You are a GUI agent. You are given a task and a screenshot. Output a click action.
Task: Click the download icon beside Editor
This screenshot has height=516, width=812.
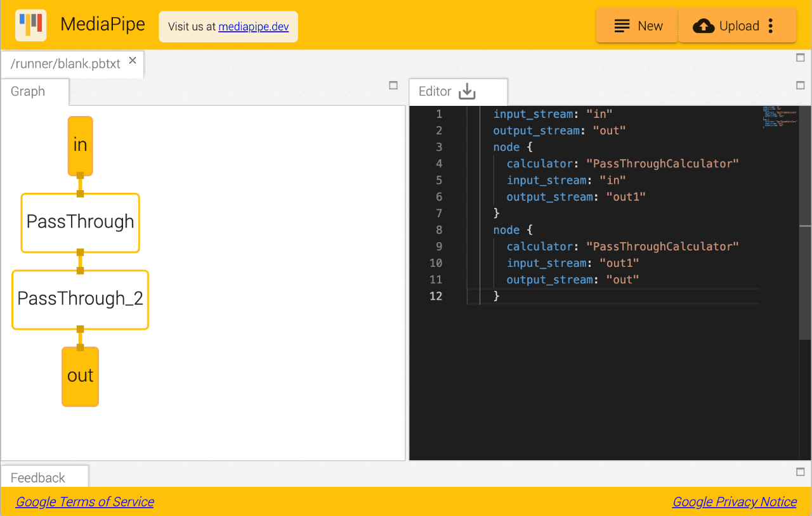click(x=467, y=91)
